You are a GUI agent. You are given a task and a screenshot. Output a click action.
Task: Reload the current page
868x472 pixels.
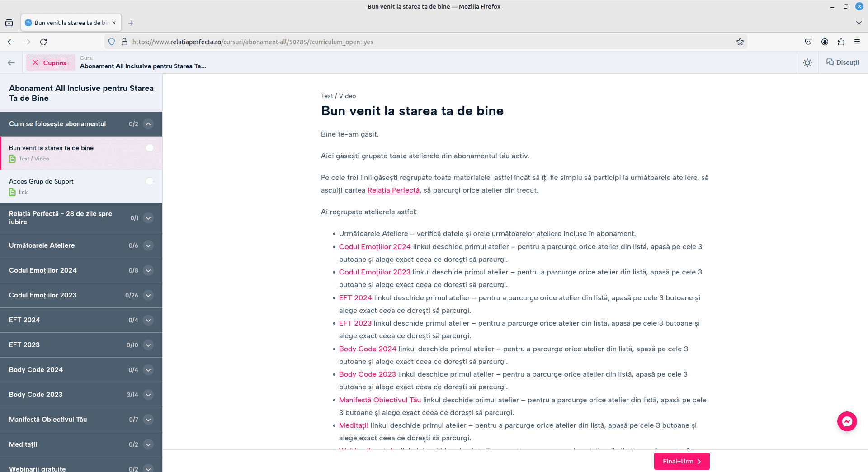click(x=43, y=42)
